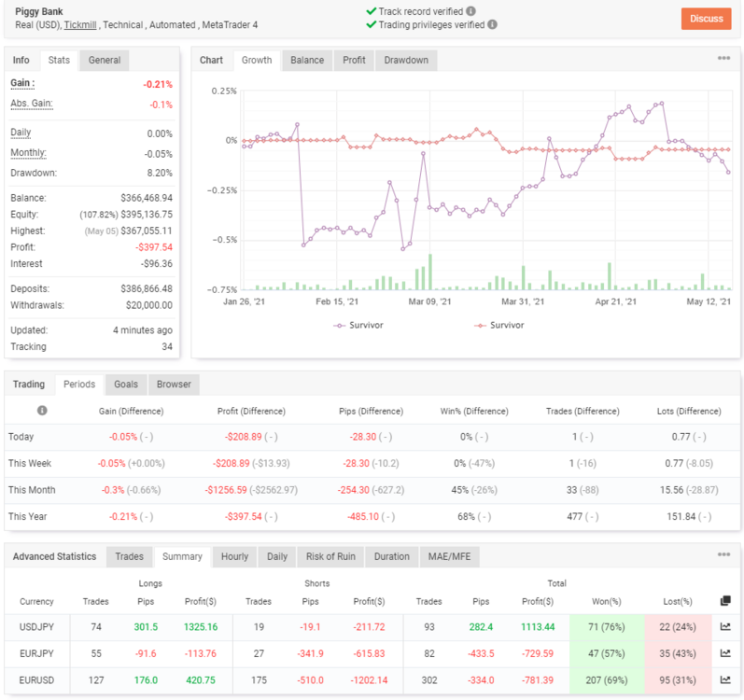The image size is (744, 700).
Task: Click the EURJPY currency cell
Action: click(x=36, y=653)
